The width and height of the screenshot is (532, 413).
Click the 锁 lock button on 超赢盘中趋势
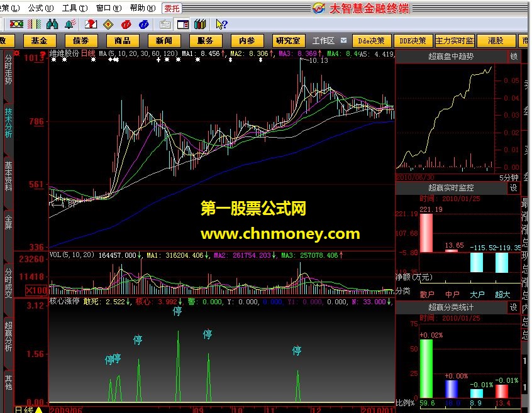pos(514,57)
